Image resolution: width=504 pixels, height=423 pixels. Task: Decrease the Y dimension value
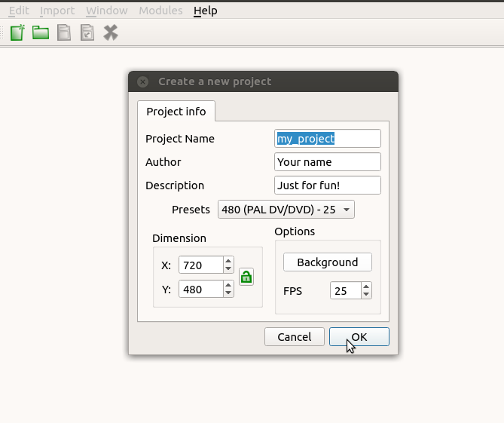coord(228,293)
